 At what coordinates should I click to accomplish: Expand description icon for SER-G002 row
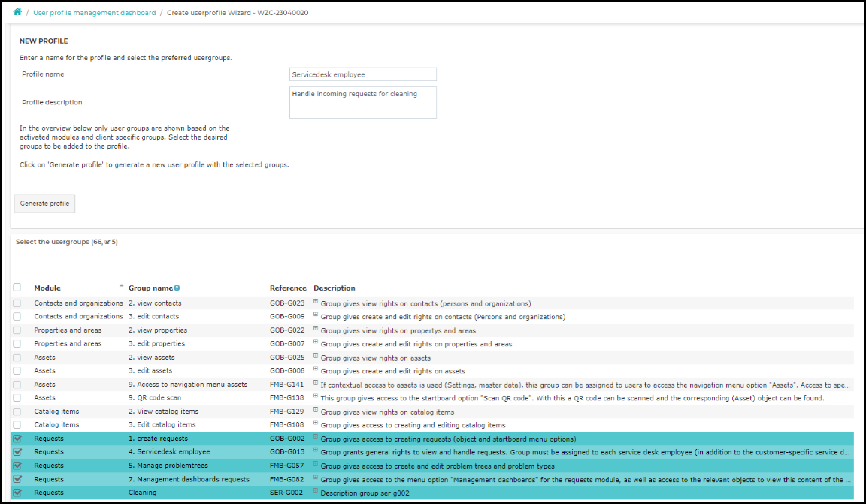316,490
